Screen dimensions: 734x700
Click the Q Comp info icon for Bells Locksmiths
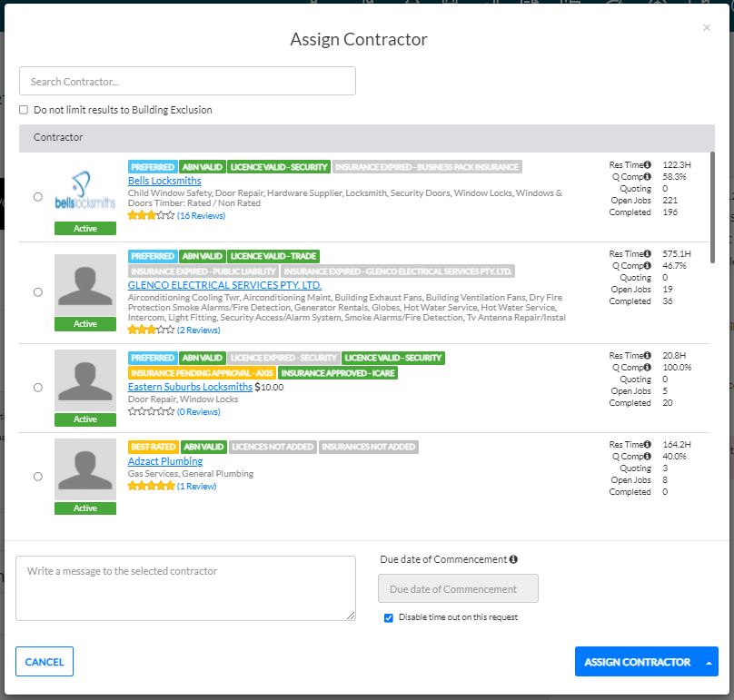647,176
